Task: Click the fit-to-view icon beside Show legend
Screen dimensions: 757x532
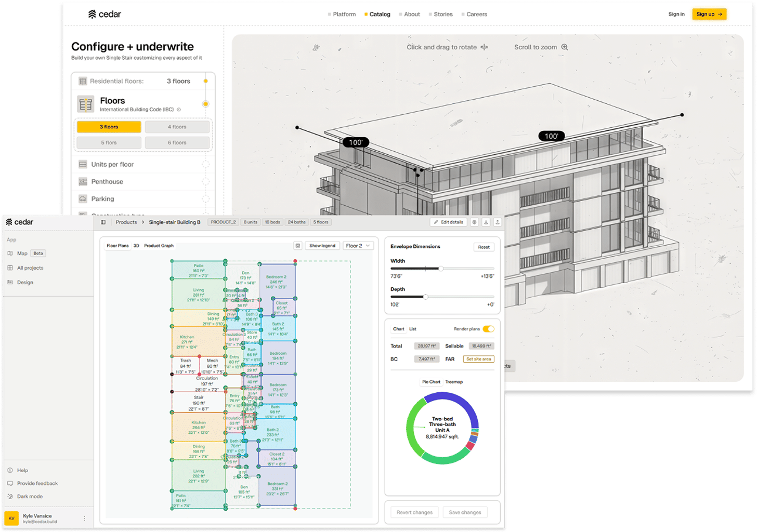Action: pyautogui.click(x=298, y=246)
